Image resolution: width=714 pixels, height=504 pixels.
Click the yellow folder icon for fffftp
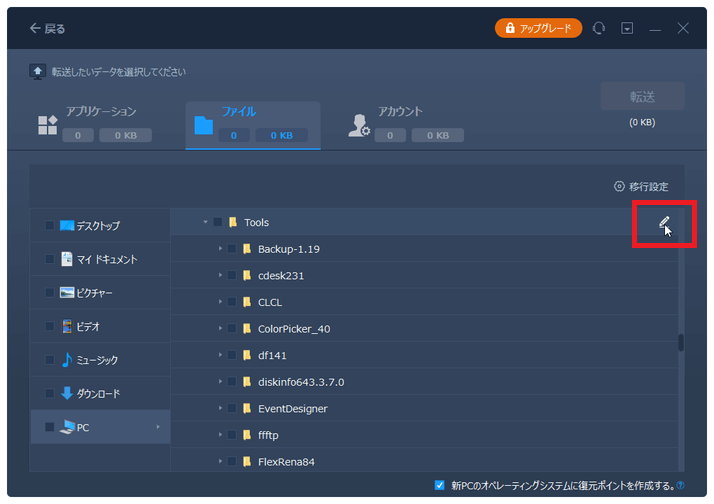pyautogui.click(x=246, y=435)
